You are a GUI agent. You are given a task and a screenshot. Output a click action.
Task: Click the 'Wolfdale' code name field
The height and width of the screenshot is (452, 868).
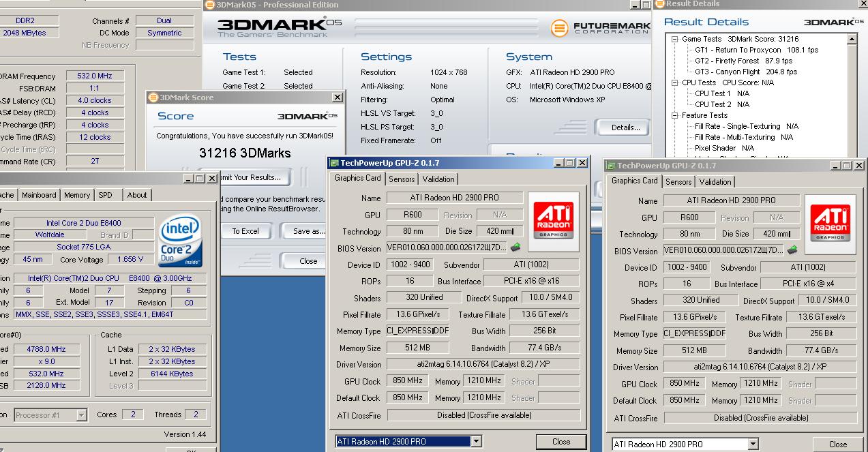pos(50,235)
